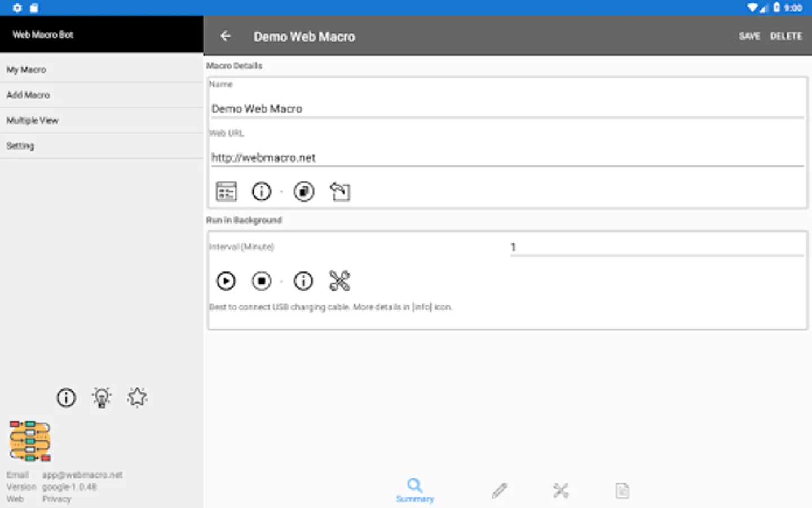Go back using the arrow icon

coord(226,36)
